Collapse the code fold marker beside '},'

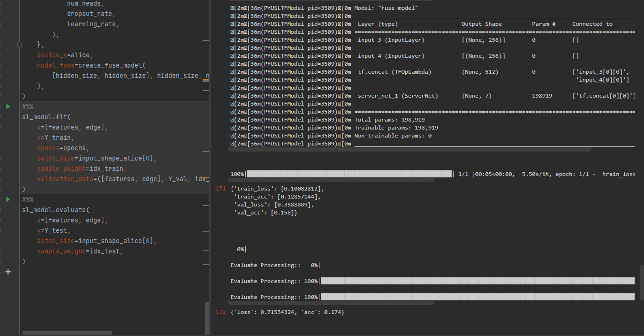coord(19,45)
